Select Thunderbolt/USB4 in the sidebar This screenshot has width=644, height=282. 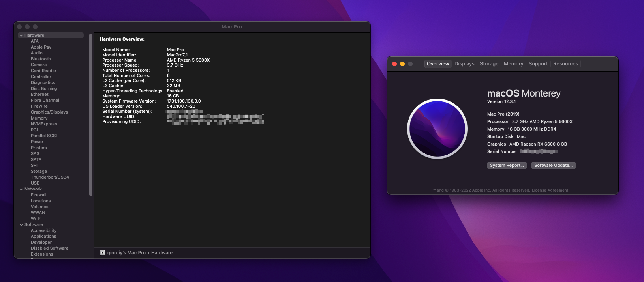[x=50, y=177]
